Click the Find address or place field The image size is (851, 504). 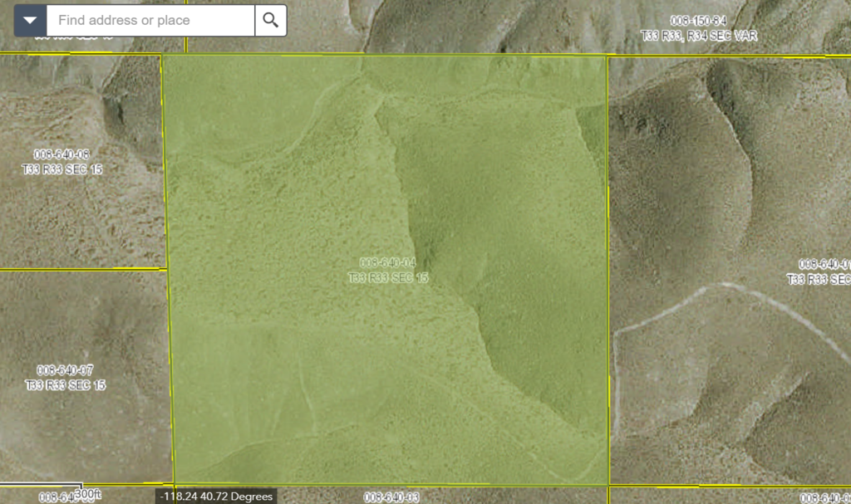(x=150, y=20)
